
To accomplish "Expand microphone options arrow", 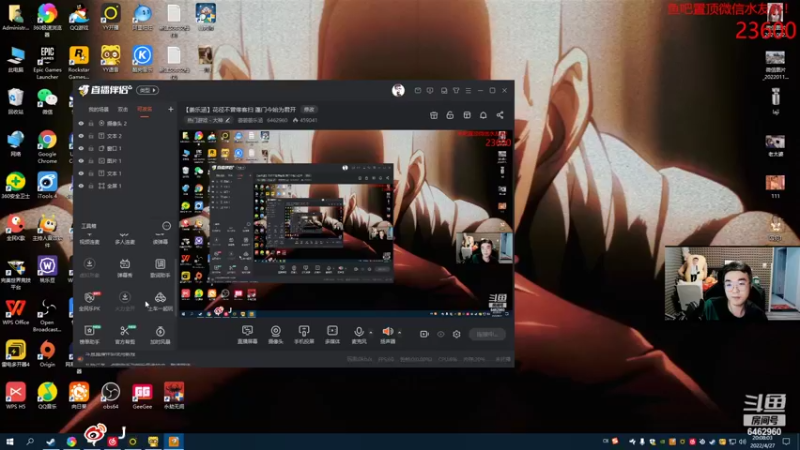I will pos(371,333).
